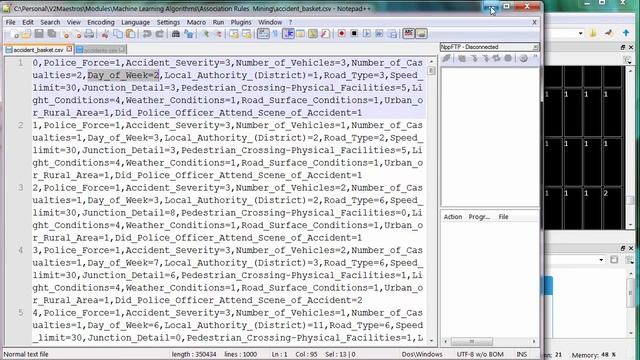This screenshot has width=640, height=360.
Task: Open the Encoding menu
Action: click(x=101, y=22)
